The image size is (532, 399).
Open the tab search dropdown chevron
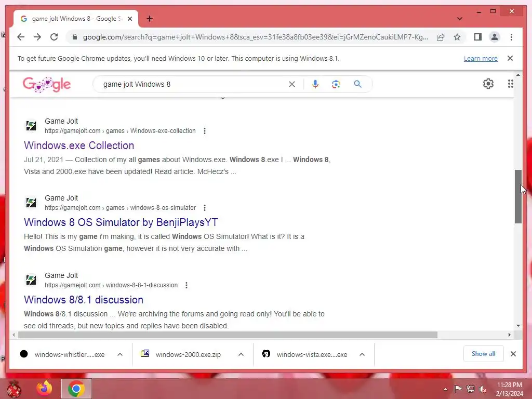click(x=459, y=19)
